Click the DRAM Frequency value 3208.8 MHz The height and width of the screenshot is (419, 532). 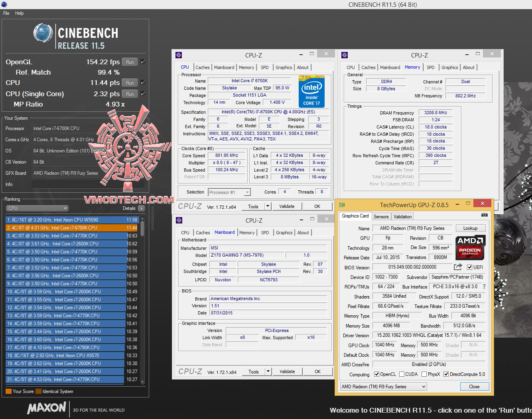click(436, 113)
